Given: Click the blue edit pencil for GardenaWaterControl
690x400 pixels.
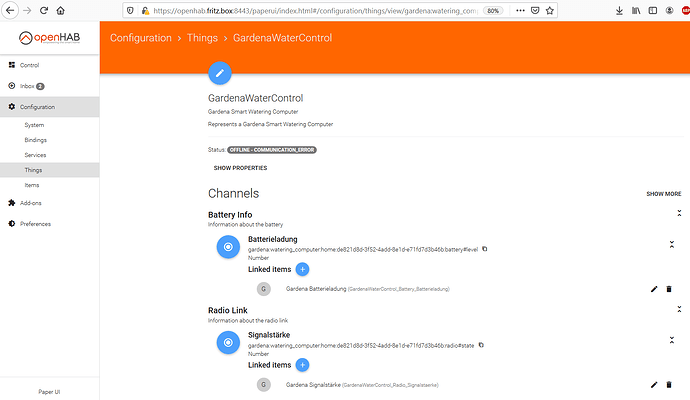Looking at the screenshot, I should click(x=220, y=73).
